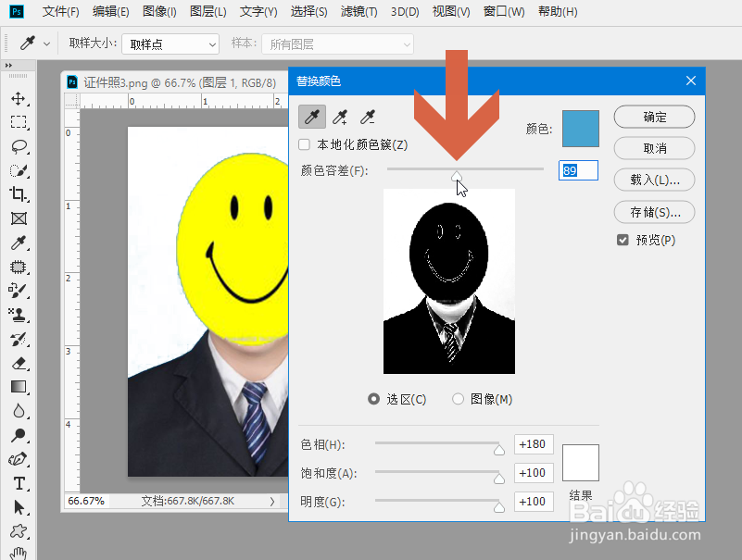Viewport: 742px width, 560px height.
Task: Open the 窗口 menu
Action: pyautogui.click(x=503, y=11)
